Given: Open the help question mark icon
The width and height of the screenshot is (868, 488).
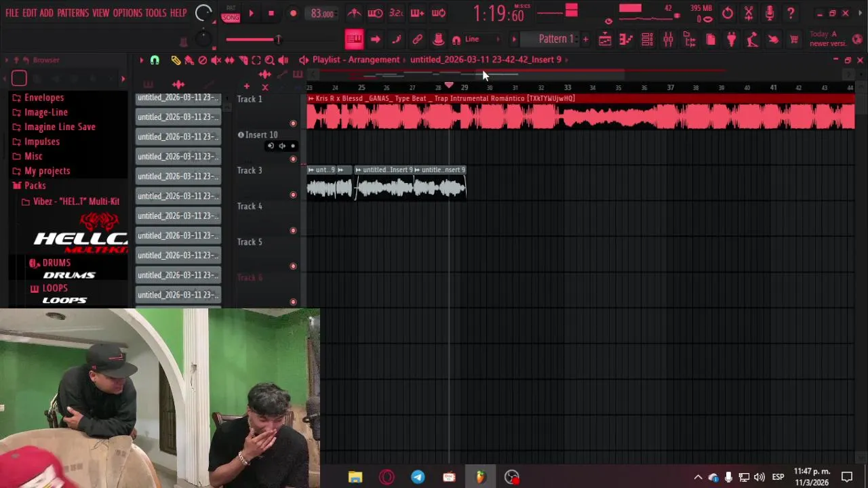Looking at the screenshot, I should 790,13.
